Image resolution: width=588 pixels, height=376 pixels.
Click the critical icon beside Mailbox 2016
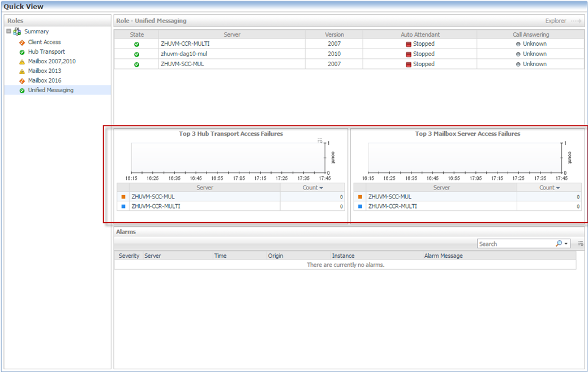(x=22, y=81)
